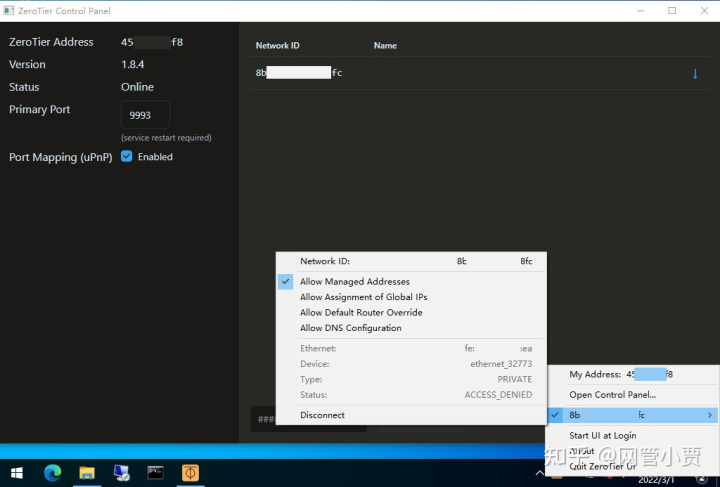The height and width of the screenshot is (487, 720).
Task: Click the Primary Port 9993 field
Action: coord(146,115)
